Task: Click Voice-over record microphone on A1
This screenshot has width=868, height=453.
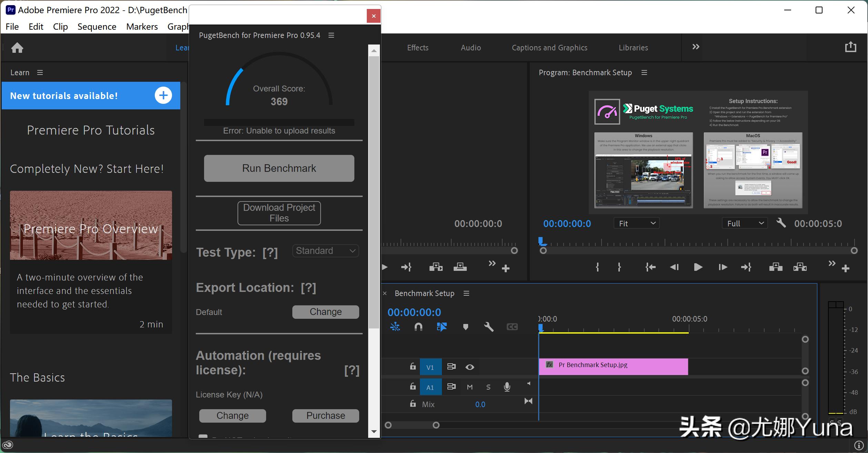Action: 507,387
